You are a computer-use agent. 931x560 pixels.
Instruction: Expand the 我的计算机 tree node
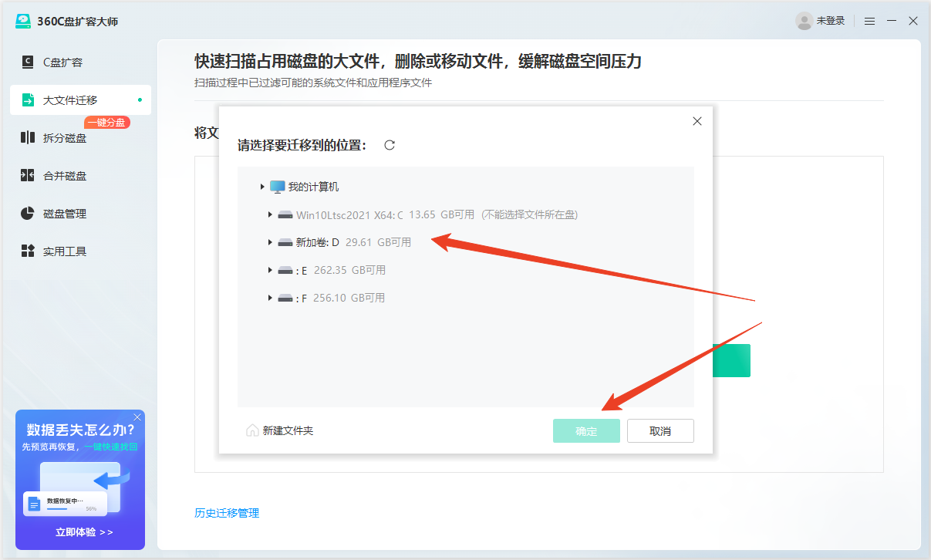click(262, 186)
